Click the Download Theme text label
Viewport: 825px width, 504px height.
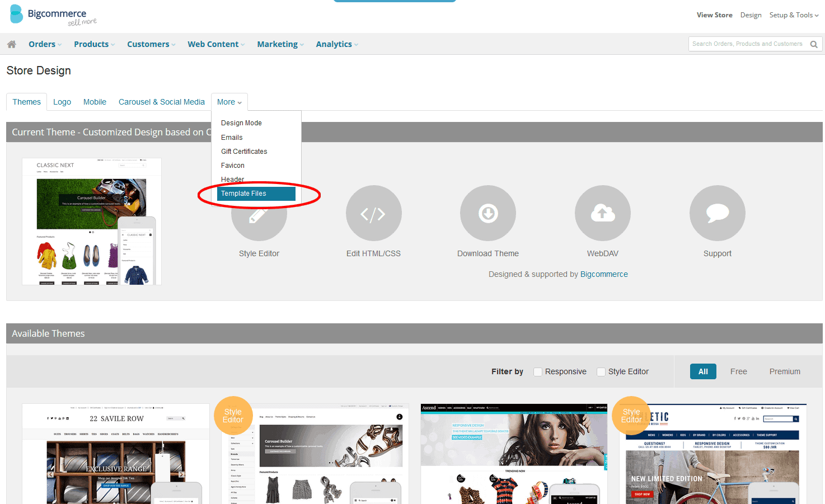pyautogui.click(x=488, y=253)
